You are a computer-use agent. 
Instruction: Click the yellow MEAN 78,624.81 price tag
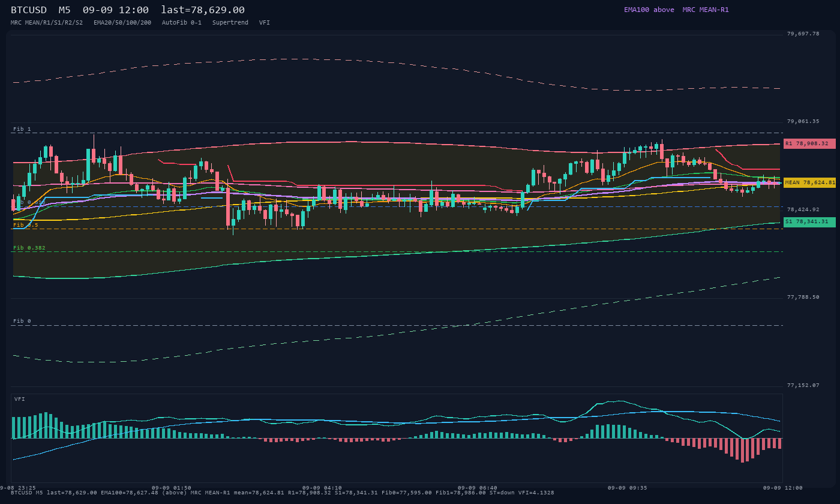click(809, 182)
